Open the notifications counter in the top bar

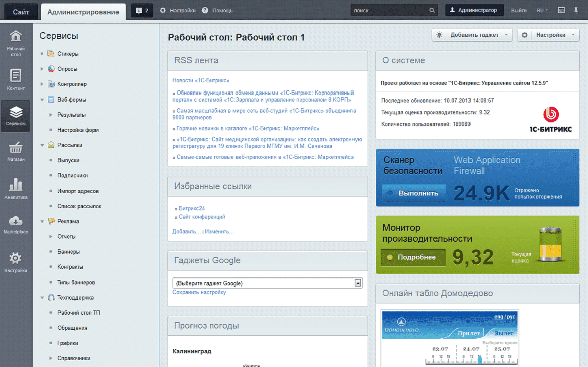click(141, 10)
